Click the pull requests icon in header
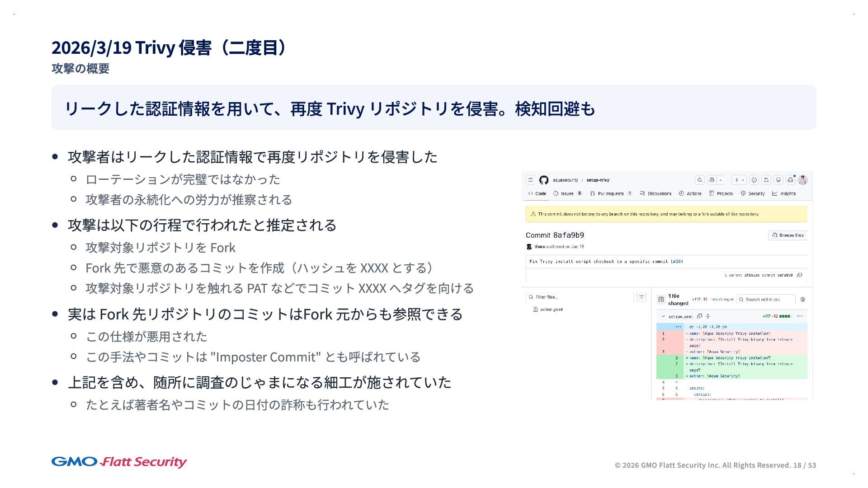 point(766,180)
